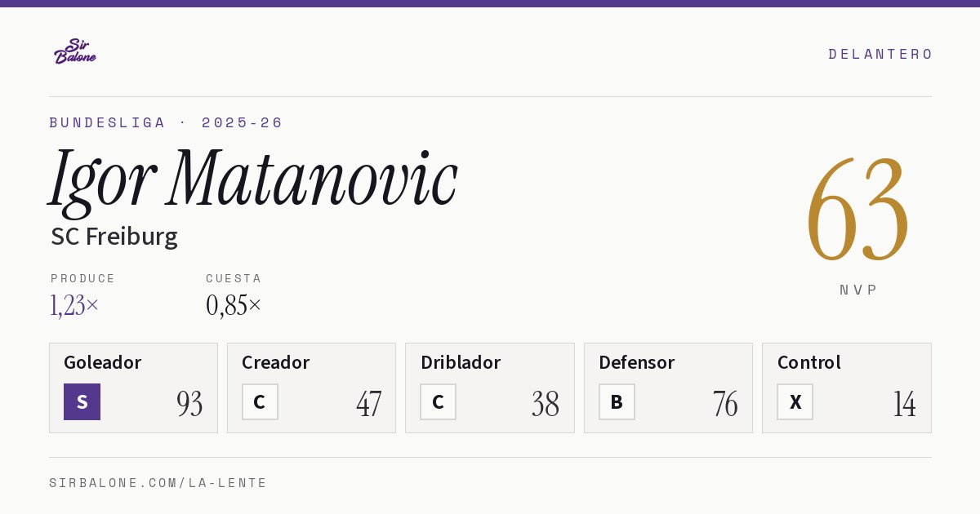Click the Creador score 47
This screenshot has width=980, height=514.
tap(368, 404)
